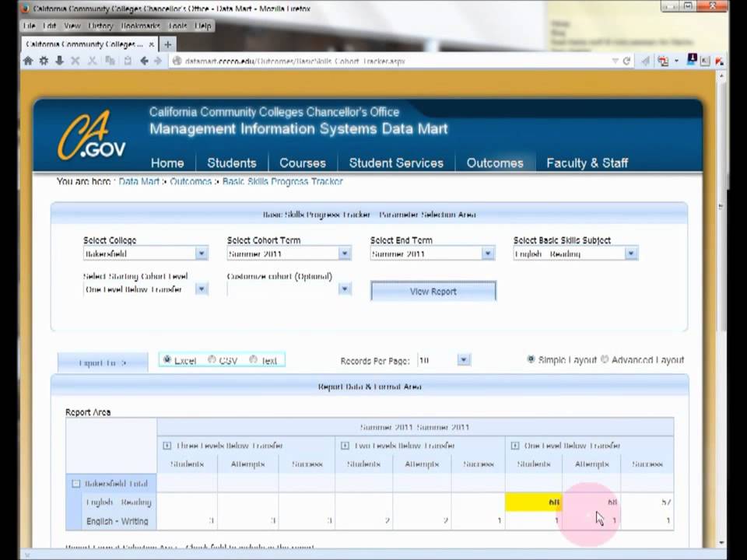Select the Simple Layout radio button
The height and width of the screenshot is (560, 747).
[x=531, y=359]
